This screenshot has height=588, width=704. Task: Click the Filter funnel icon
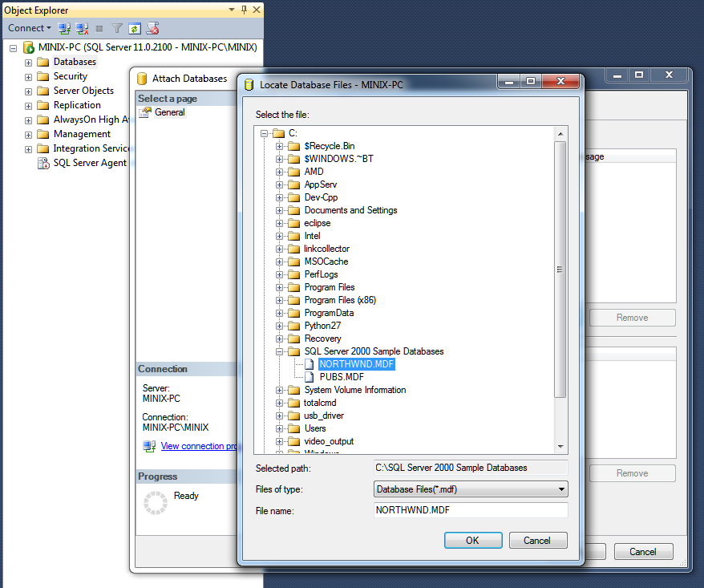click(x=117, y=28)
